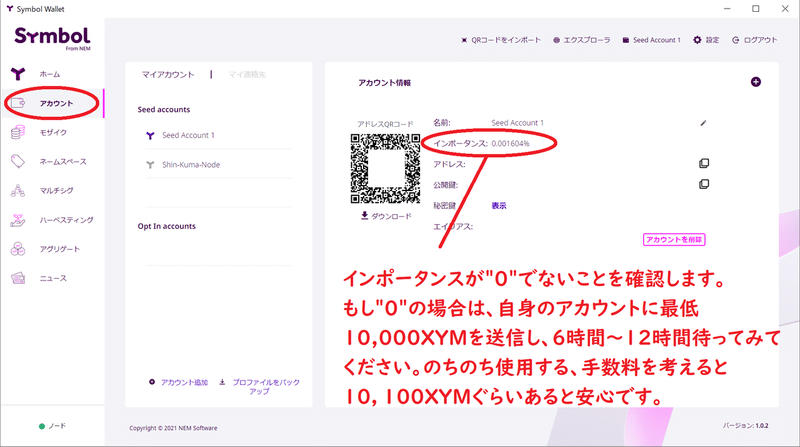Open the ハーベスティング plant-hand icon
This screenshot has height=447, width=800.
[18, 220]
